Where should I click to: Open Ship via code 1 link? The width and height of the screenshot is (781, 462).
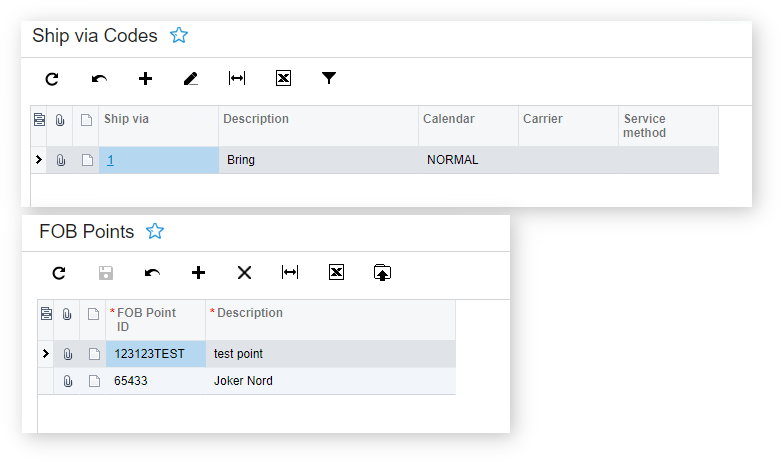pos(111,160)
